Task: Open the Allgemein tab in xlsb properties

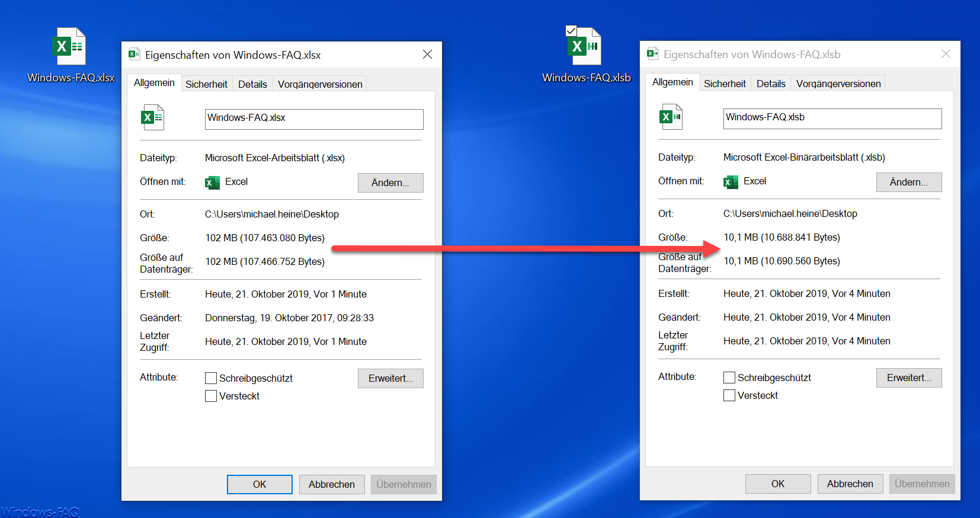Action: (x=672, y=82)
